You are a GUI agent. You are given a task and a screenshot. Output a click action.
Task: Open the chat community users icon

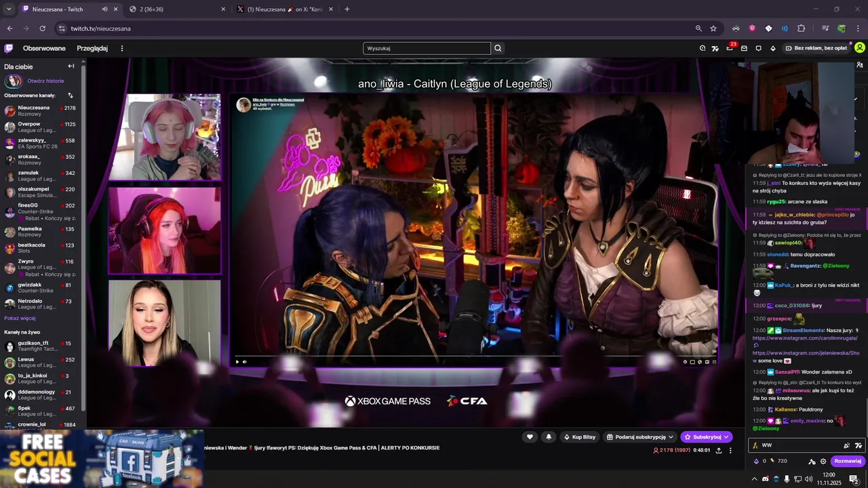point(860,64)
